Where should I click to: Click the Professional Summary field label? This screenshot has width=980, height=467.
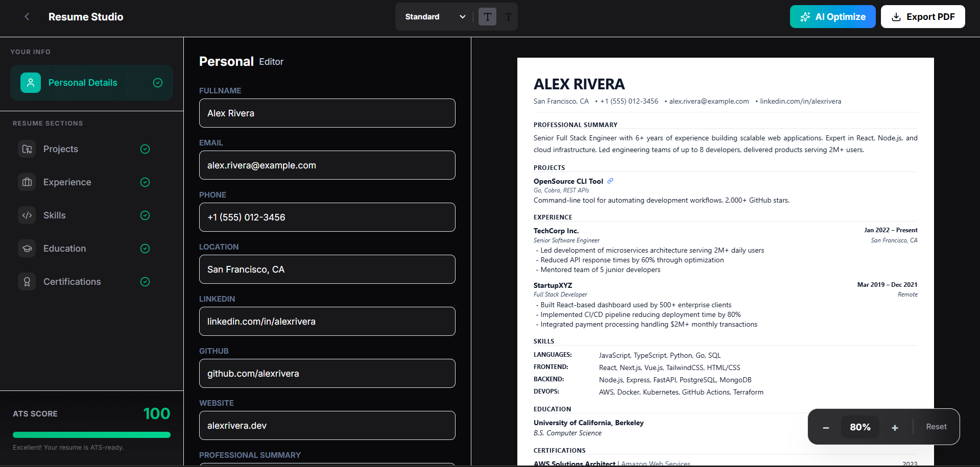tap(250, 455)
